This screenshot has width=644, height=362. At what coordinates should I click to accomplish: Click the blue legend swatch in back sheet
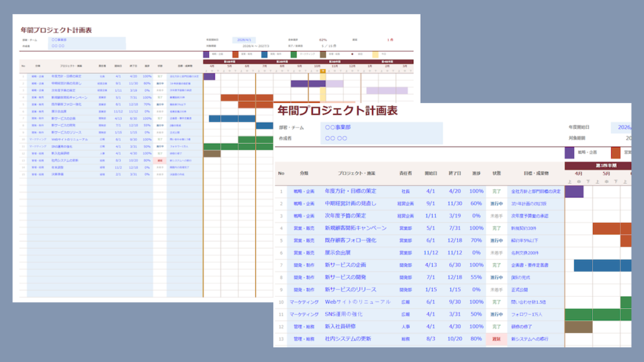(x=264, y=54)
